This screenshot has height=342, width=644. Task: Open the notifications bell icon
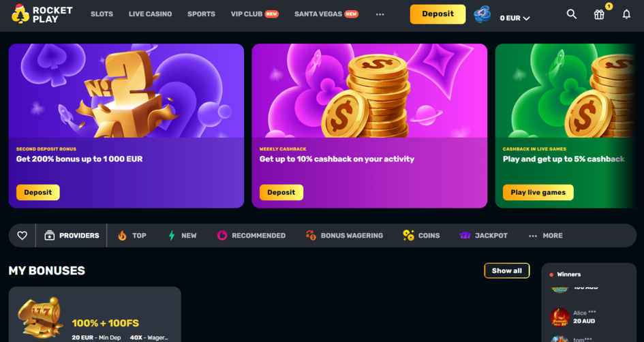(x=626, y=14)
